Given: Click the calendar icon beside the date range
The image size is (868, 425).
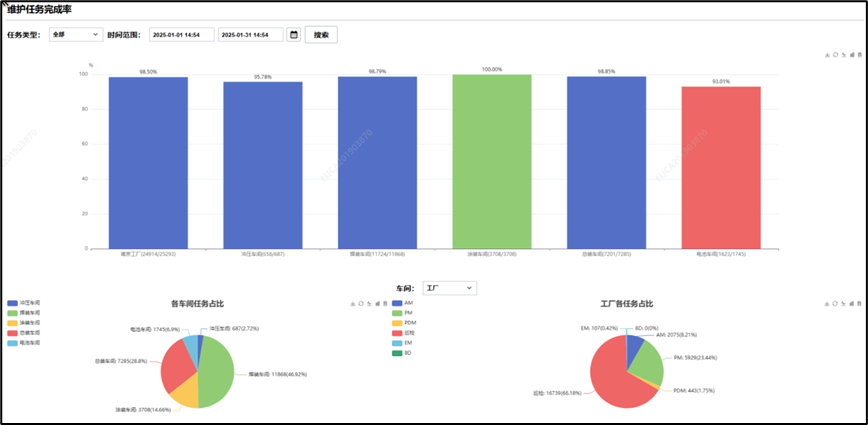Looking at the screenshot, I should [x=293, y=34].
